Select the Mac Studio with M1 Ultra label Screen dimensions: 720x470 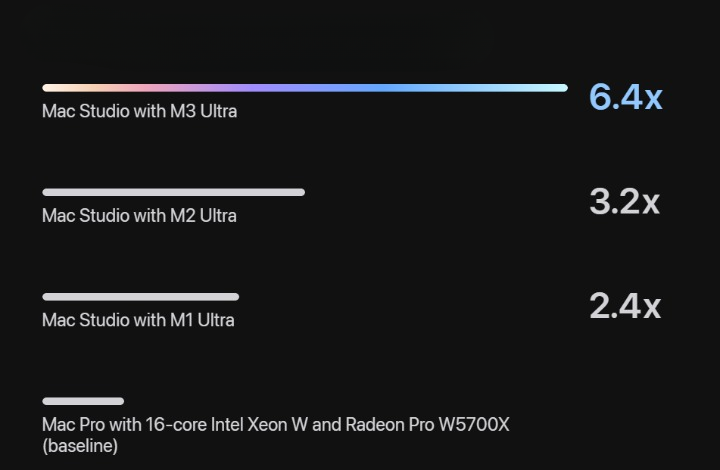tap(138, 320)
